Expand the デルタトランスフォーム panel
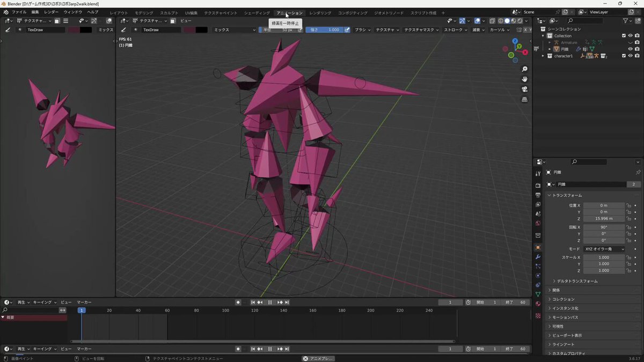This screenshot has height=362, width=644. click(x=576, y=281)
